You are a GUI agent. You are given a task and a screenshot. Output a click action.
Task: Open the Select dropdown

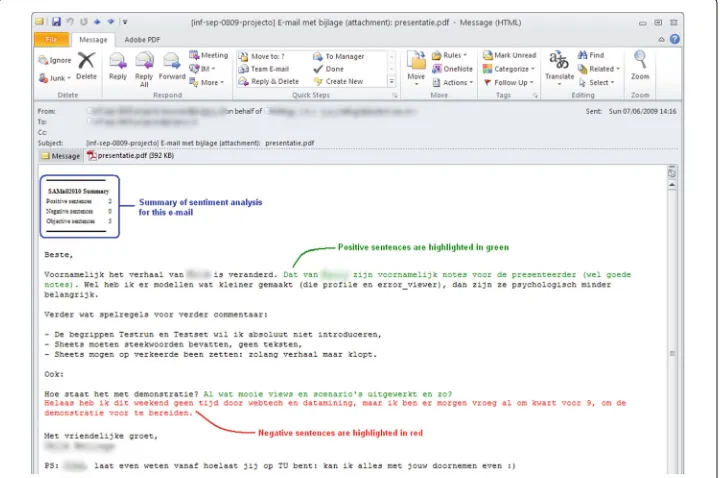[x=596, y=83]
